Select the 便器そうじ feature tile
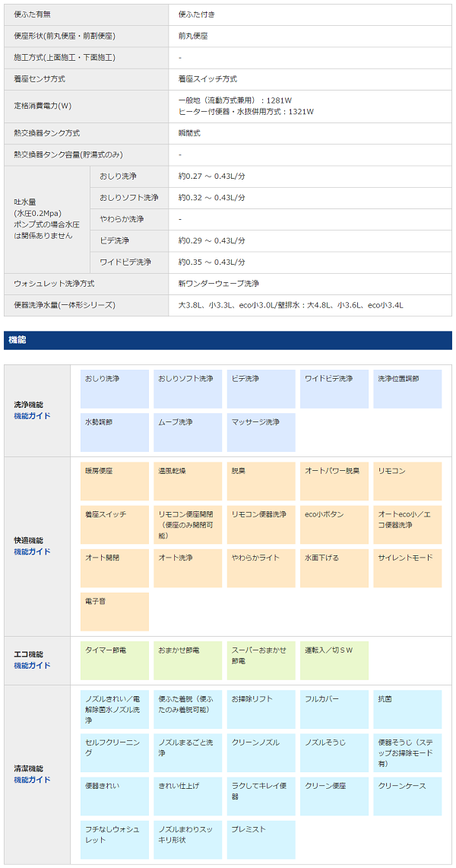The image size is (456, 868). tap(407, 753)
